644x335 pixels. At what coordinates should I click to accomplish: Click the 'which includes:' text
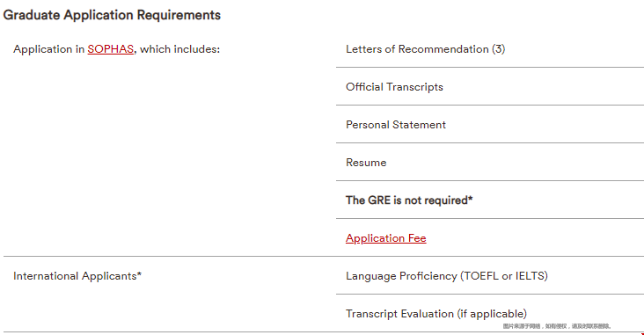pyautogui.click(x=179, y=49)
